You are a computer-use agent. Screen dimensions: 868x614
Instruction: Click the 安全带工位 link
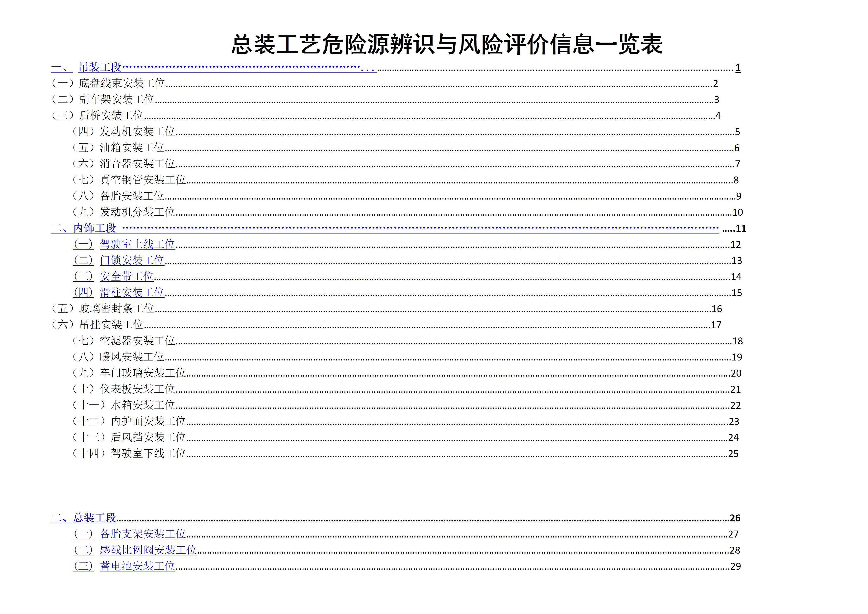click(126, 277)
